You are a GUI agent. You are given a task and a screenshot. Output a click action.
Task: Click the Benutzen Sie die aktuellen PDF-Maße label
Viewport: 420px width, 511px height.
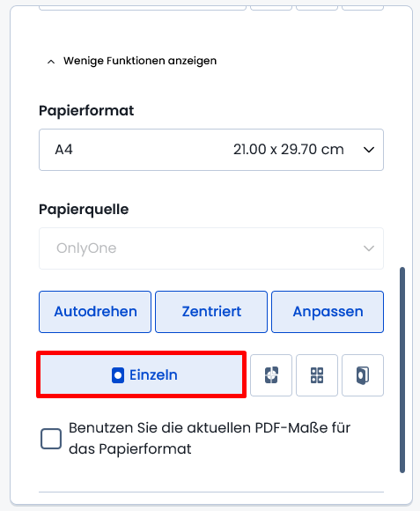tap(210, 439)
